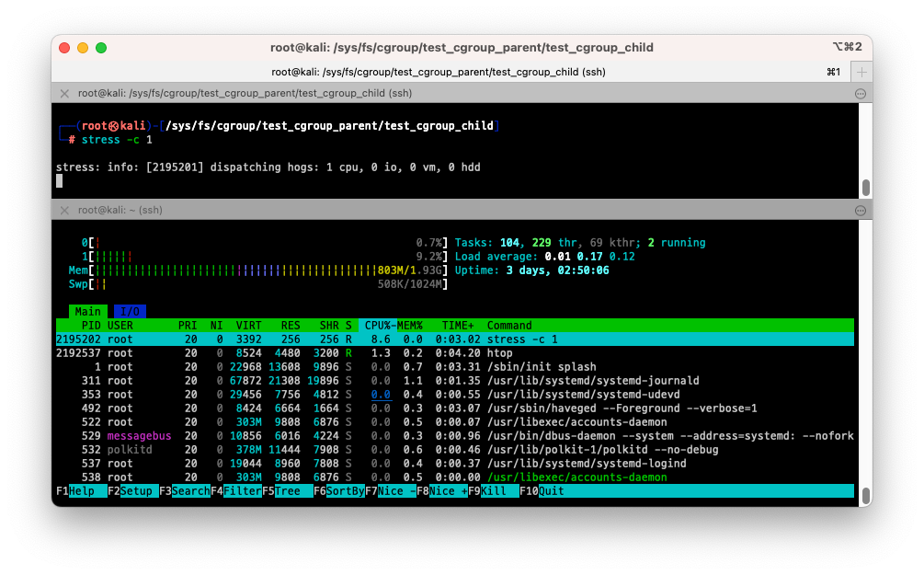
Task: Open the bottom pane options menu icon
Action: point(861,211)
